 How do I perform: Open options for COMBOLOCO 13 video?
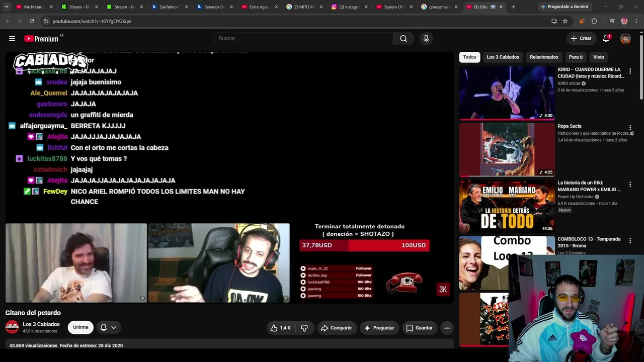tap(630, 241)
